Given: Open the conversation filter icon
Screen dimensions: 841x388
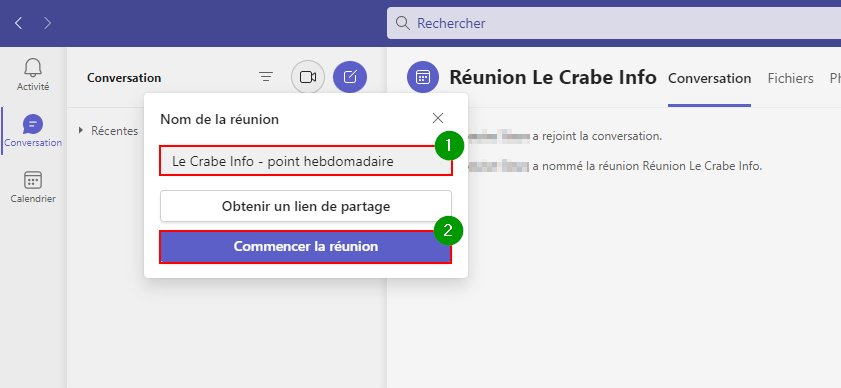Looking at the screenshot, I should coord(266,77).
